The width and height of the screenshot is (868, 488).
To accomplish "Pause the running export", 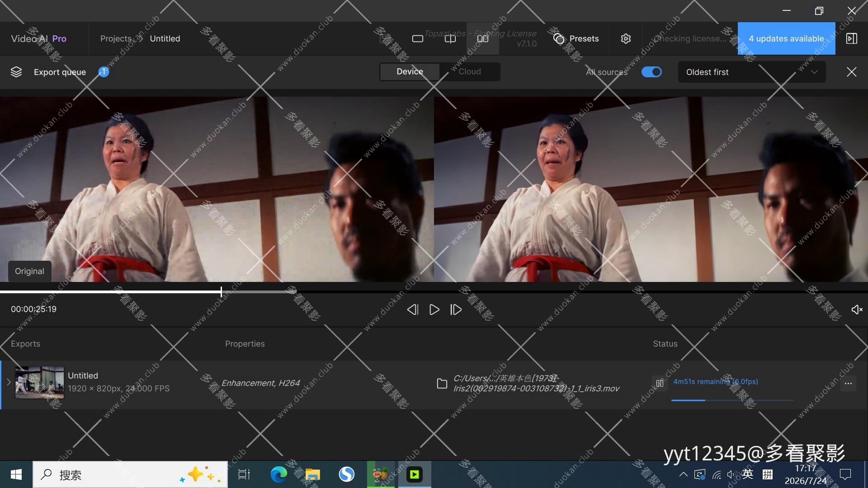I will (x=660, y=383).
